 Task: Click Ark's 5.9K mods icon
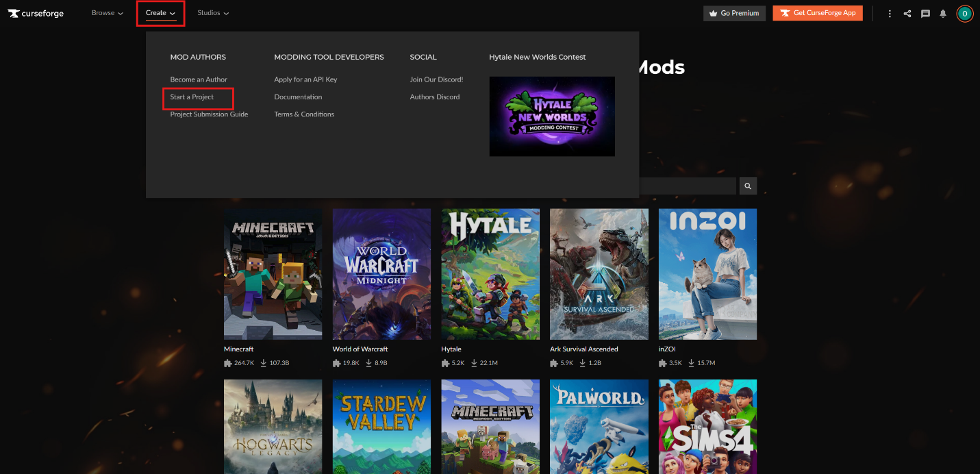(x=554, y=363)
